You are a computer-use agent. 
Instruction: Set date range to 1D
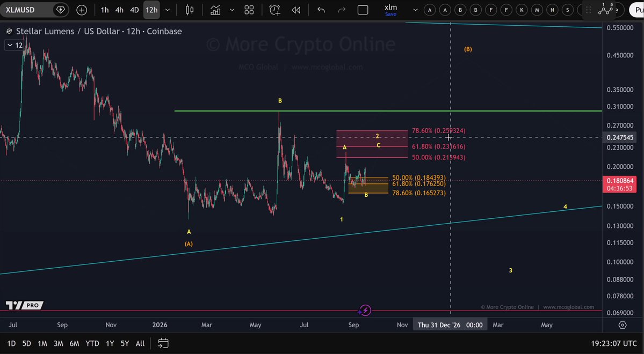[11, 343]
